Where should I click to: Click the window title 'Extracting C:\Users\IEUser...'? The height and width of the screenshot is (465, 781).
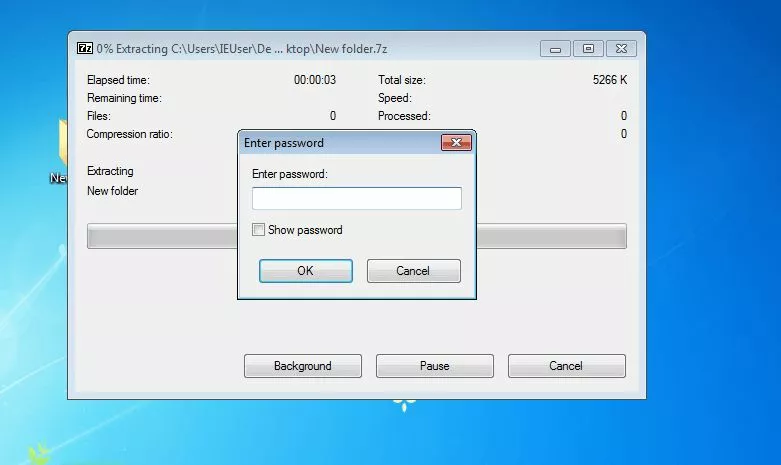pyautogui.click(x=242, y=49)
